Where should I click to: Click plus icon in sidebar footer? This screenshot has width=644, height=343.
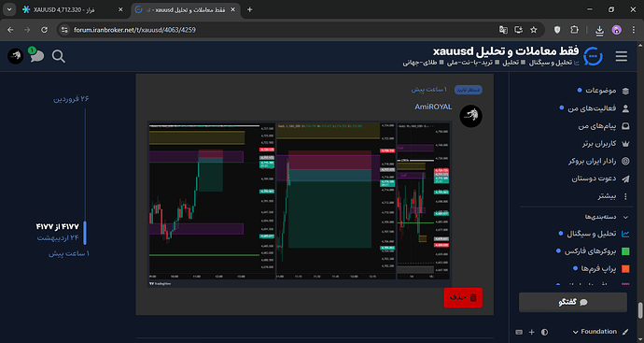tap(532, 332)
